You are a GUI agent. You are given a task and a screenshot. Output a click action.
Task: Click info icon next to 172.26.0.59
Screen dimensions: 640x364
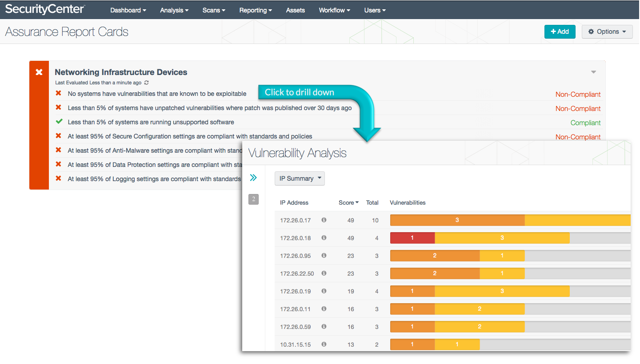tap(324, 326)
